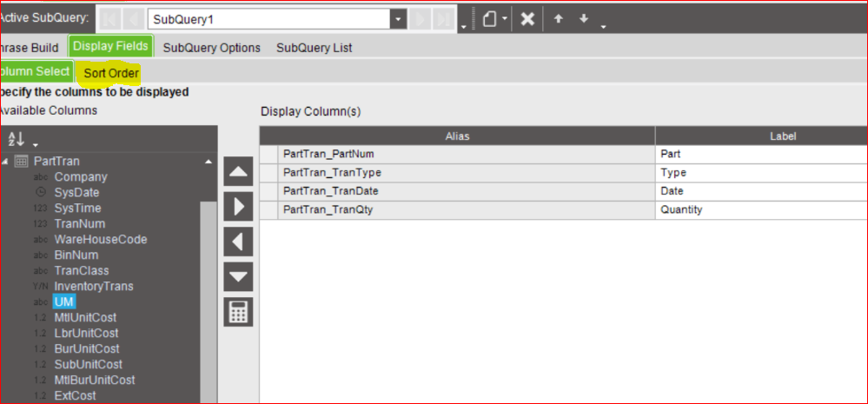
Task: Select the PartTran_TranQty alias cell
Action: pos(466,209)
